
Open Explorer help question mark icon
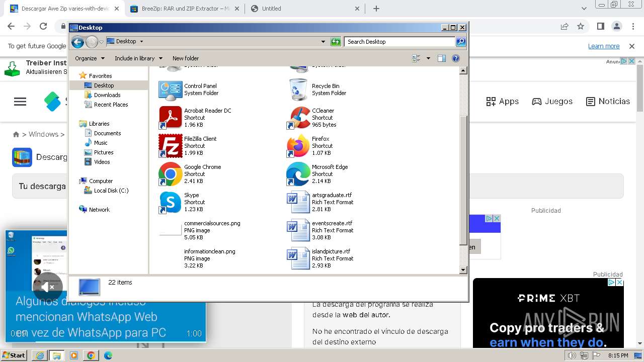tap(456, 58)
